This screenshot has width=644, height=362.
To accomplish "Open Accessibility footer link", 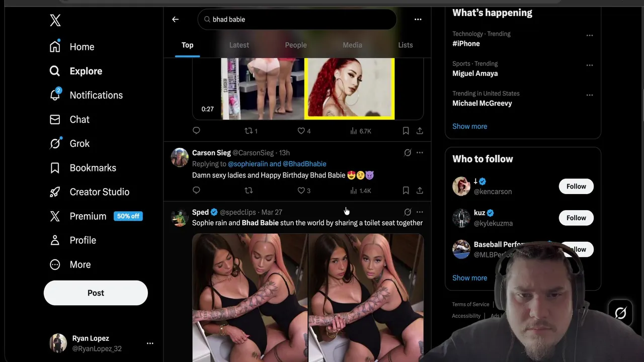I will coord(466,316).
